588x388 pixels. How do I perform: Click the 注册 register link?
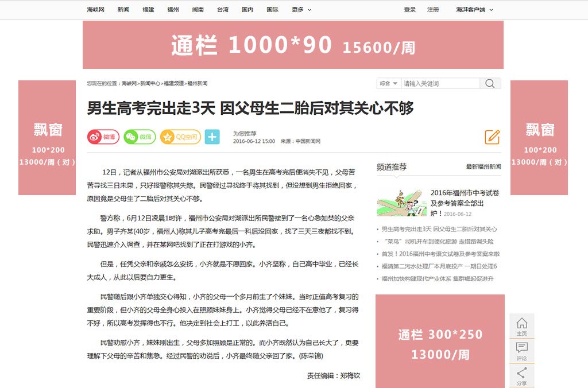(433, 10)
